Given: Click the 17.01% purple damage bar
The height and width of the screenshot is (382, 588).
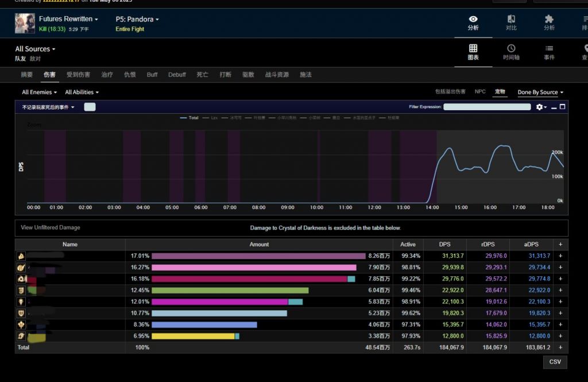Looking at the screenshot, I should pyautogui.click(x=258, y=256).
